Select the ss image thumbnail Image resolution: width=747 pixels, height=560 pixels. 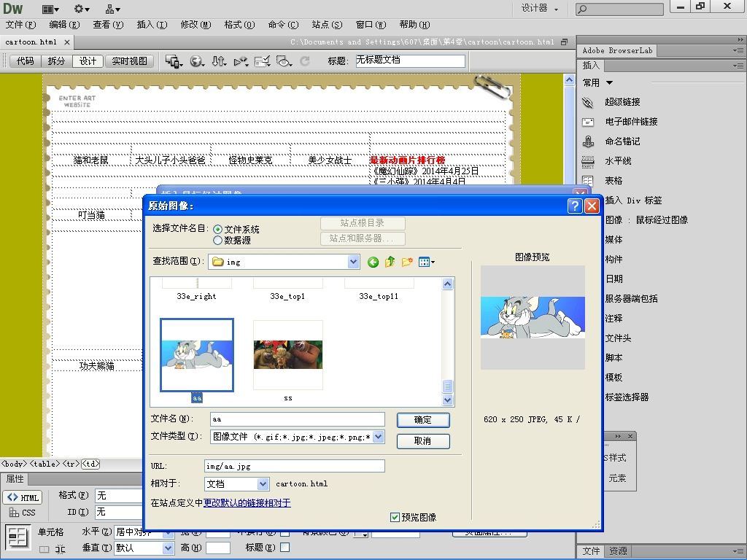(287, 355)
